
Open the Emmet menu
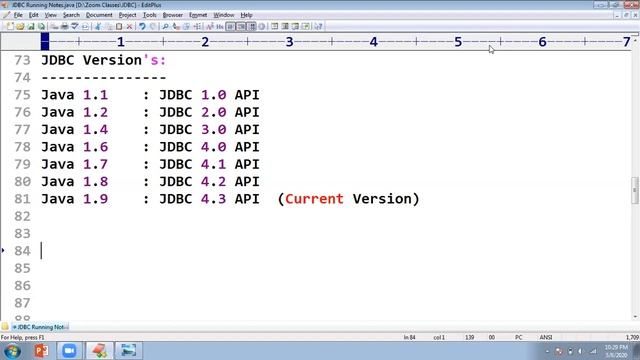(198, 15)
